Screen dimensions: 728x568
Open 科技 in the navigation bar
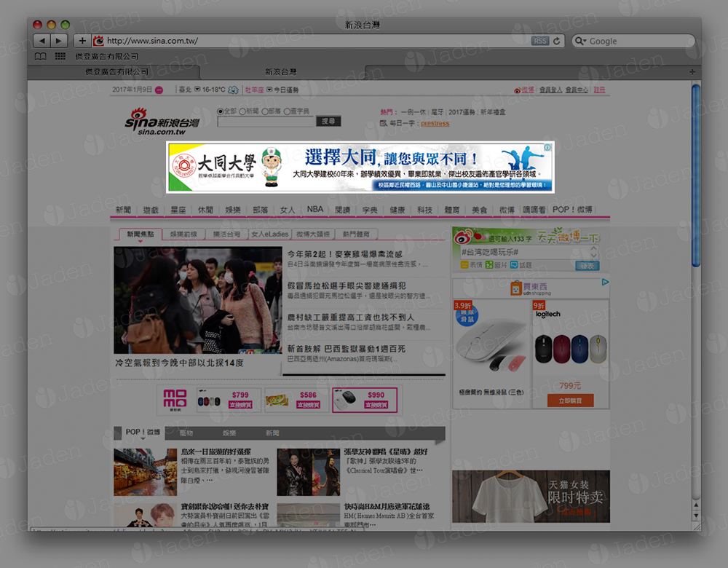pyautogui.click(x=424, y=210)
